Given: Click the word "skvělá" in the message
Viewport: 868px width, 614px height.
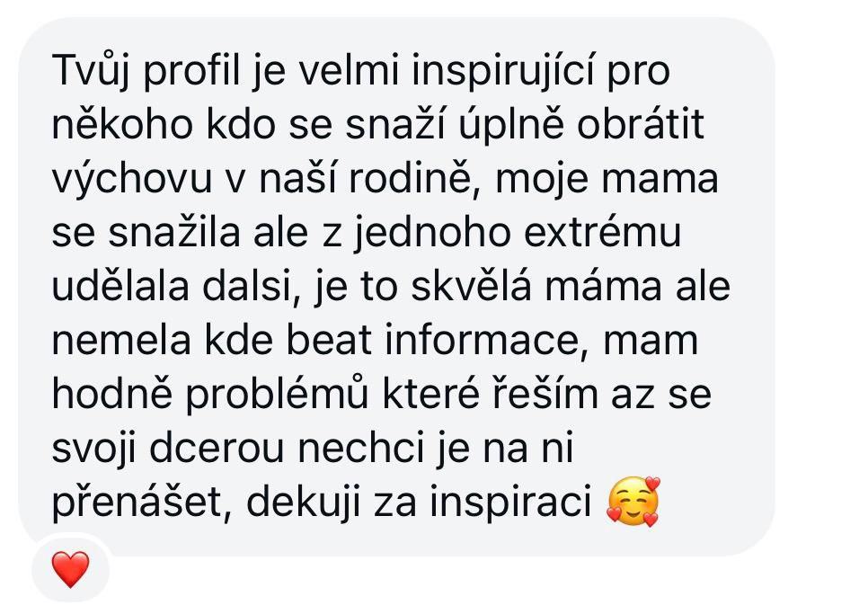Looking at the screenshot, I should (x=472, y=286).
